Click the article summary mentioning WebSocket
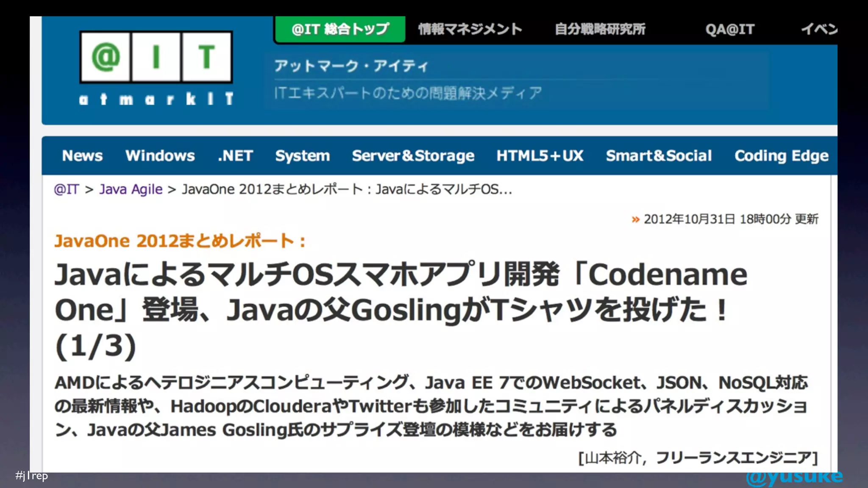Image resolution: width=868 pixels, height=488 pixels. click(431, 406)
